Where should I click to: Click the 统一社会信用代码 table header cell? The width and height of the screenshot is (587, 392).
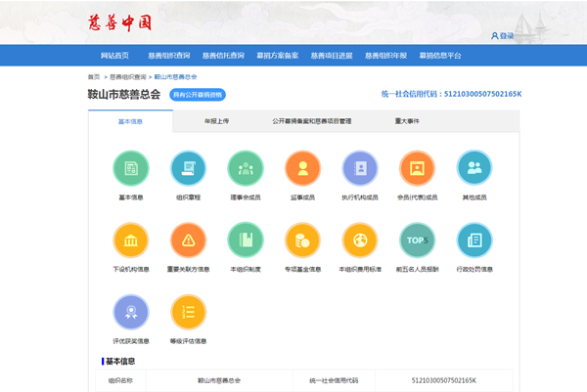[334, 381]
